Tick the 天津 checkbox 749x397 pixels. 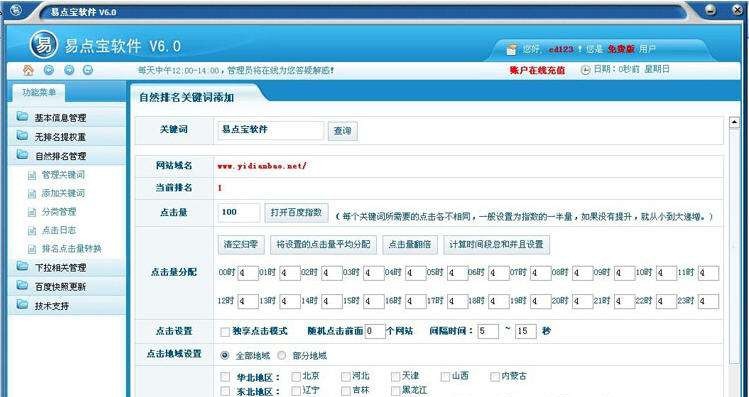tap(396, 377)
